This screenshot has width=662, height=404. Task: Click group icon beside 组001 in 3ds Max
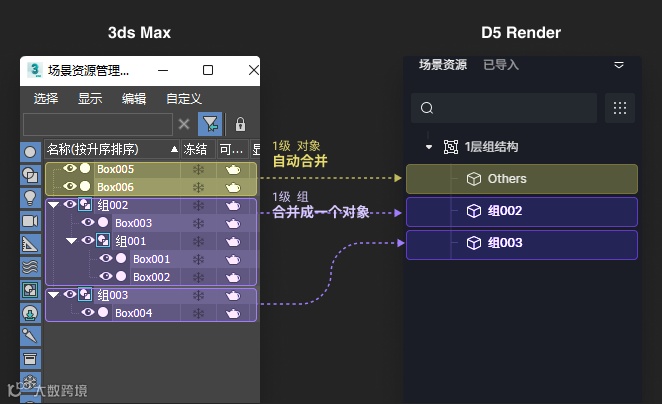pos(103,241)
